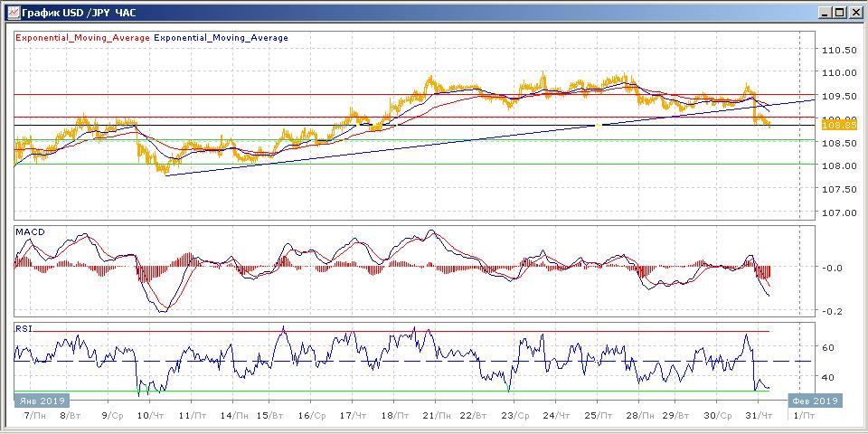Click the 23/Ср date label
Screen dimensions: 868x434
pos(514,416)
